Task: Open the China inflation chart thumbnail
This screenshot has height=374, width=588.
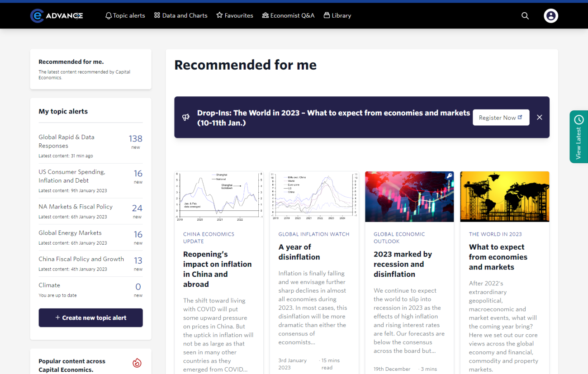Action: [x=219, y=196]
